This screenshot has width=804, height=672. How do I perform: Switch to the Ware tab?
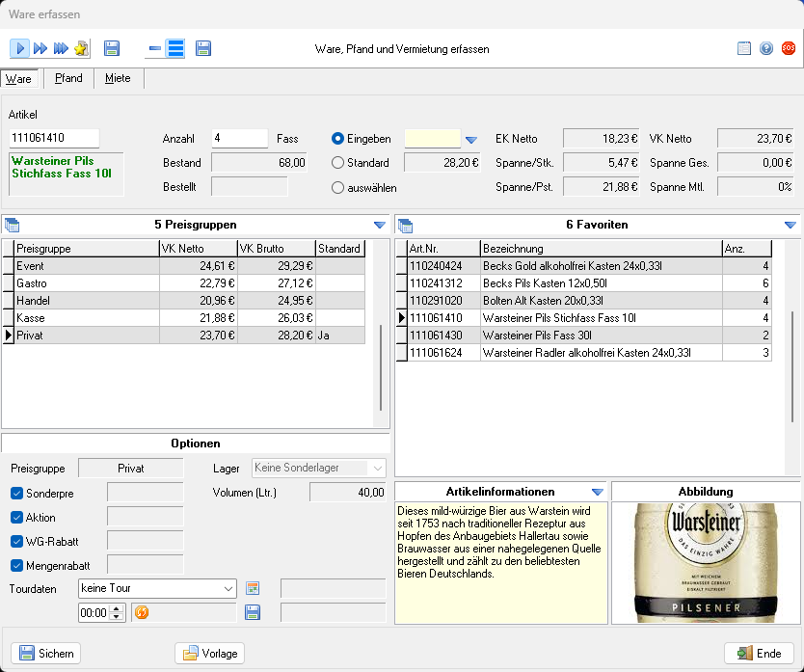[18, 78]
